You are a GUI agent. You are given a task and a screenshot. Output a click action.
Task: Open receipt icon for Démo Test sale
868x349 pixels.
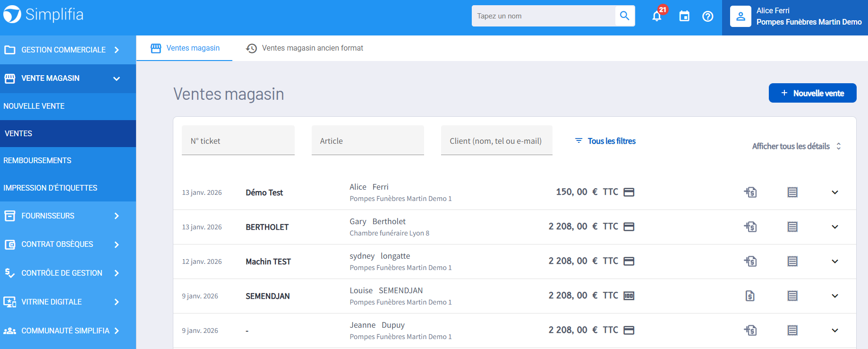click(x=792, y=192)
